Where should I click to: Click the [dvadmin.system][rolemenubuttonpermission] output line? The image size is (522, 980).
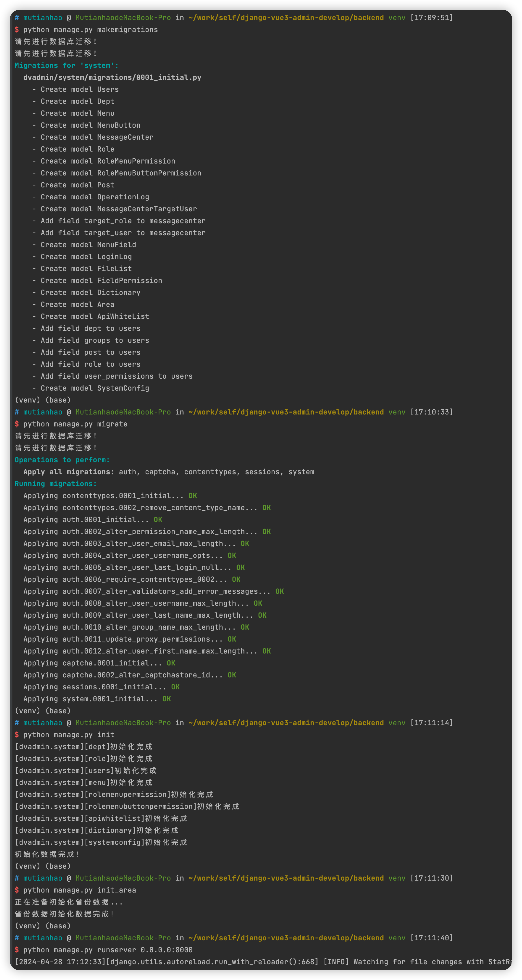coord(127,806)
